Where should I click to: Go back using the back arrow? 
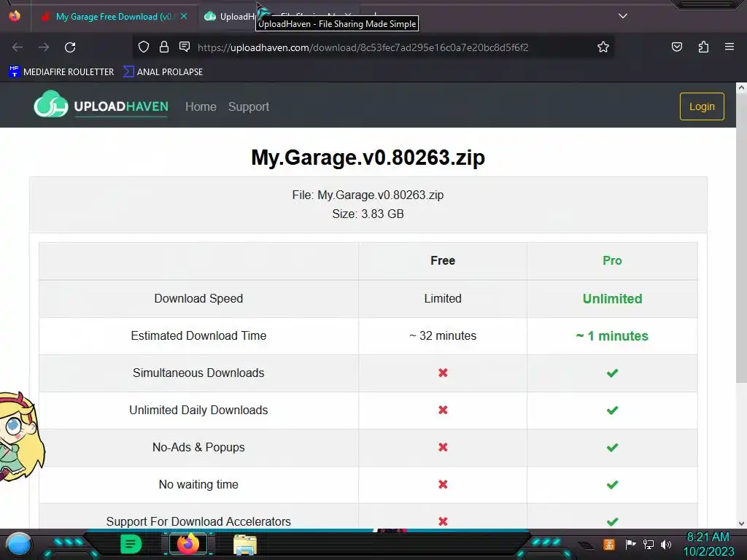(x=18, y=47)
